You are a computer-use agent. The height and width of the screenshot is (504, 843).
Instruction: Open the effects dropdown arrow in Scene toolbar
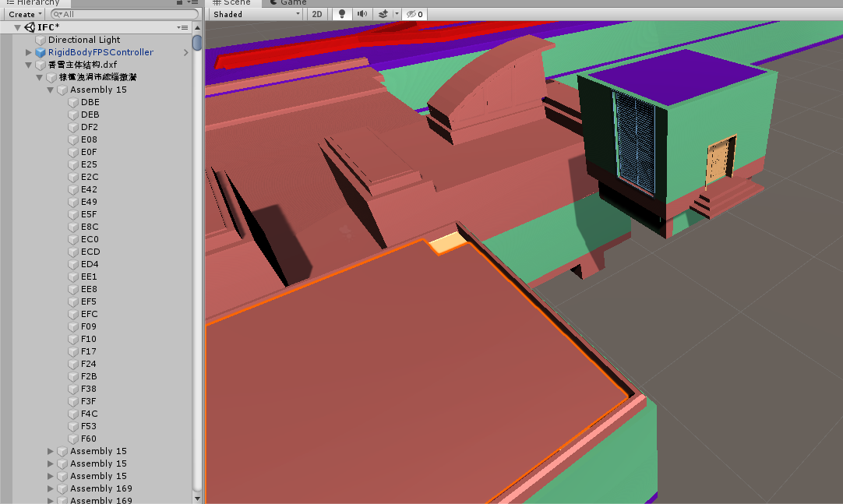click(397, 13)
